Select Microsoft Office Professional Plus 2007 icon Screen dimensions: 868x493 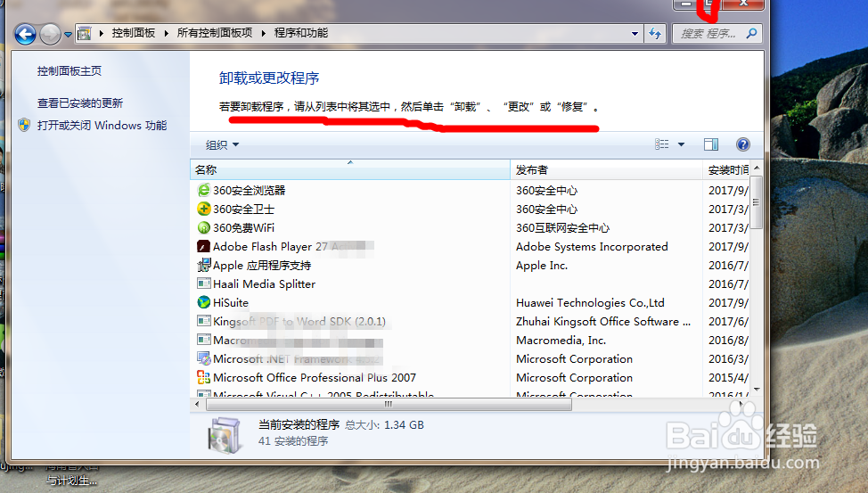[x=204, y=377]
